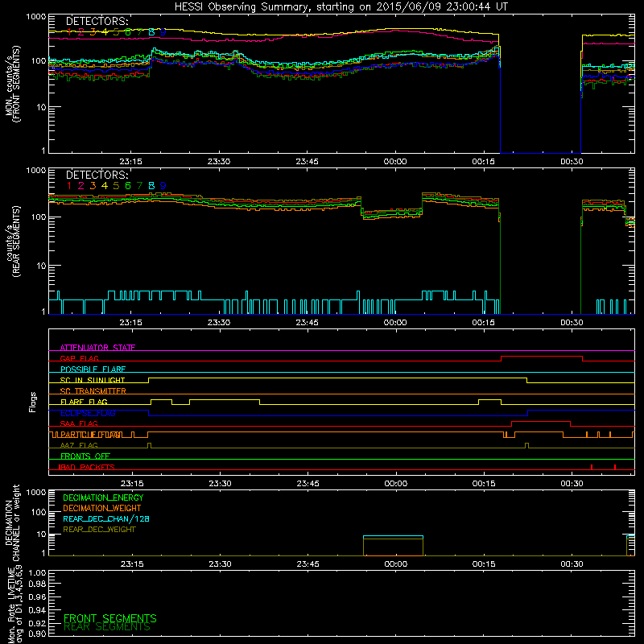
Task: Click the '0.94' livetime y-axis value
Action: coord(37,610)
